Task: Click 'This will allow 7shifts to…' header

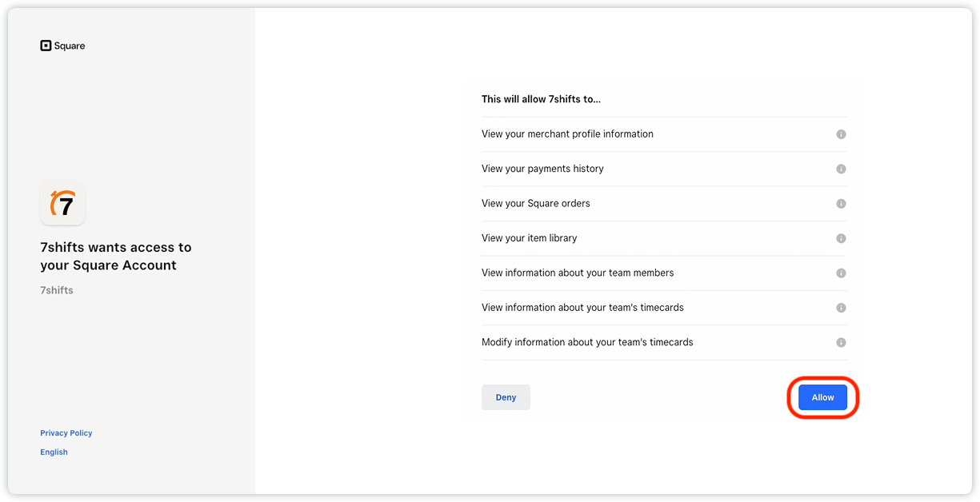Action: point(541,99)
